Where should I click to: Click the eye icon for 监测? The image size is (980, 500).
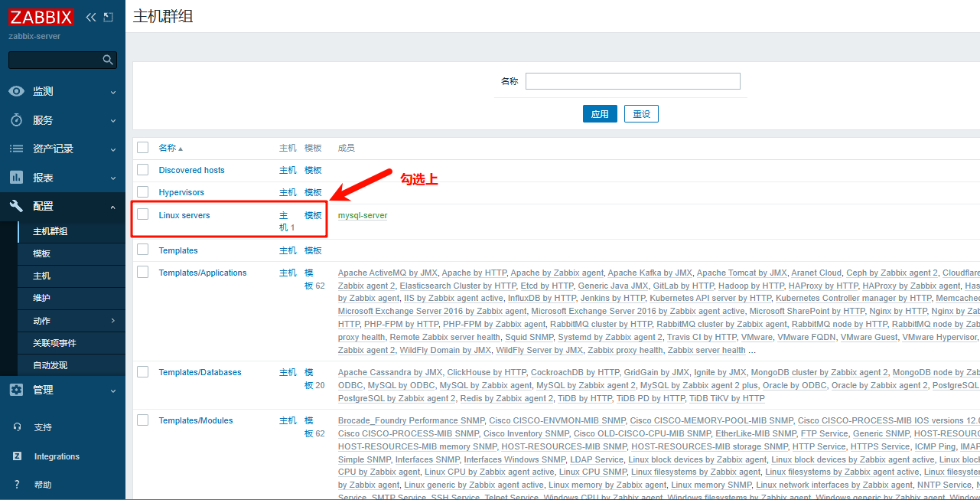[16, 91]
